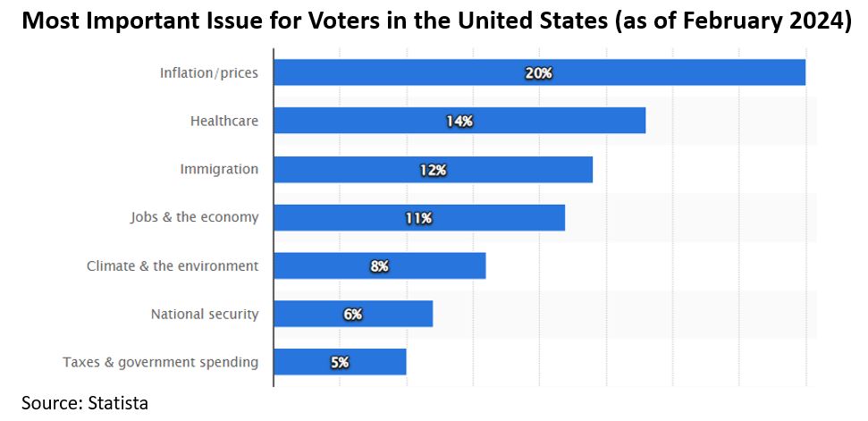868x421 pixels.
Task: Click the Taxes & government spending label
Action: coord(161,363)
